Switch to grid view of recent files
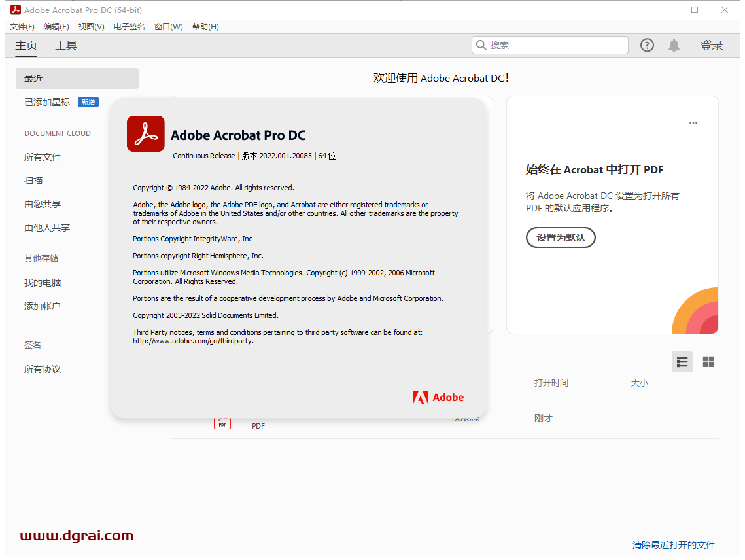 coord(708,361)
